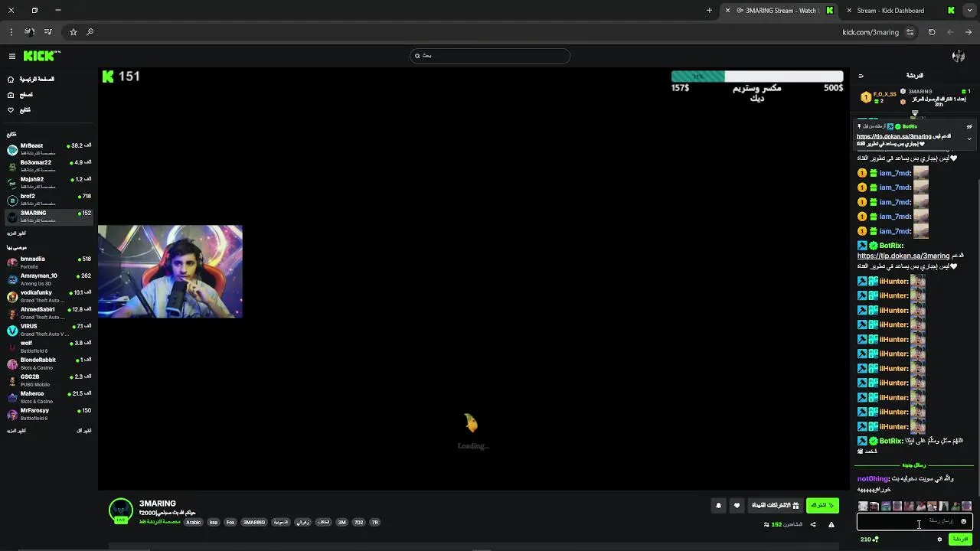The image size is (980, 551).
Task: Click the 3MARING channel name below the video
Action: (158, 504)
